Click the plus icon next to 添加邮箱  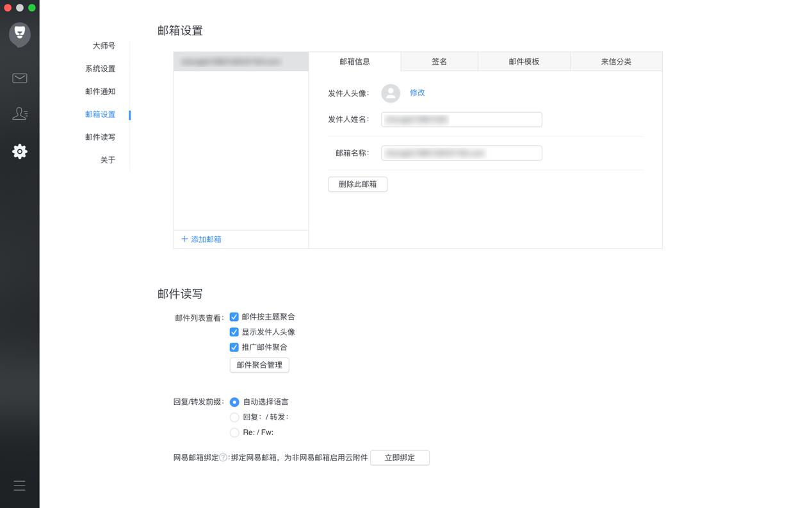(184, 238)
